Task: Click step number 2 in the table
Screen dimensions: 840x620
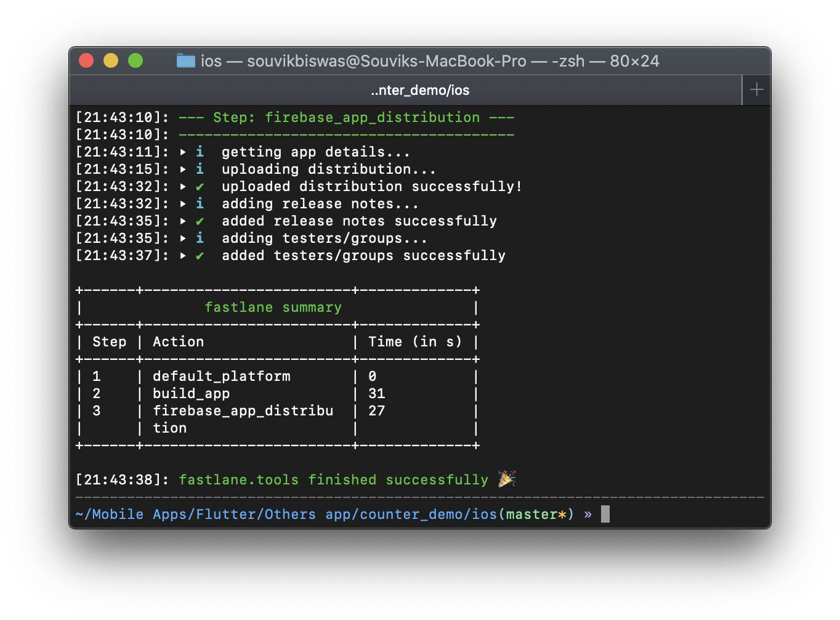Action: [x=96, y=393]
